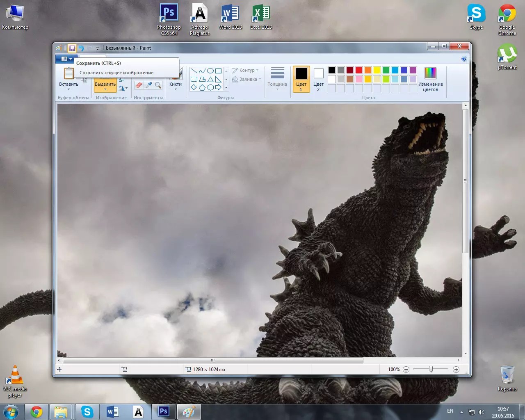Choose the Triangle shape in Figures gallery
The image size is (525, 420).
(x=210, y=79)
